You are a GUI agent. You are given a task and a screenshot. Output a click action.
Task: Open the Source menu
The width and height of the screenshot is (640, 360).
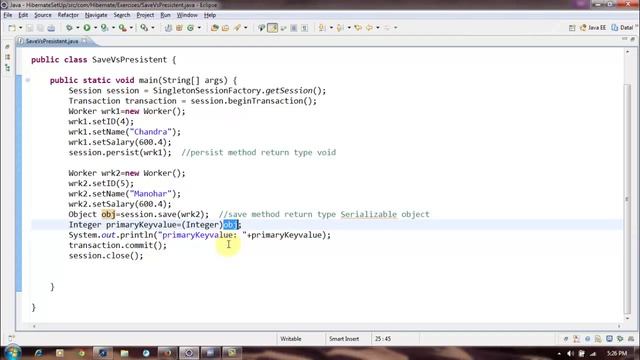coord(43,15)
